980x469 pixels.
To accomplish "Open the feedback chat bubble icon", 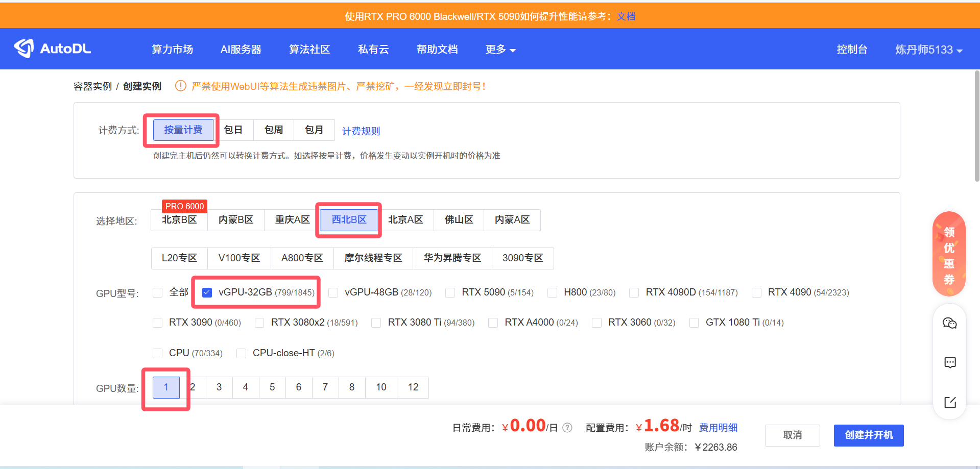I will click(x=949, y=362).
